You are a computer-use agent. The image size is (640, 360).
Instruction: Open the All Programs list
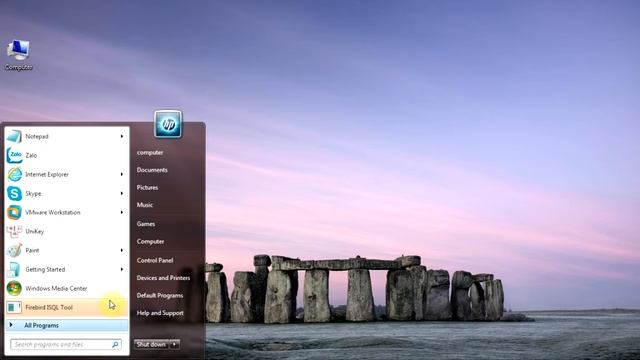click(67, 325)
